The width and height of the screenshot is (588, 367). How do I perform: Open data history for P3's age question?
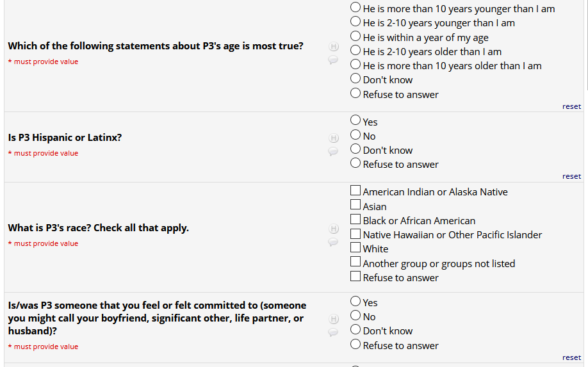333,47
